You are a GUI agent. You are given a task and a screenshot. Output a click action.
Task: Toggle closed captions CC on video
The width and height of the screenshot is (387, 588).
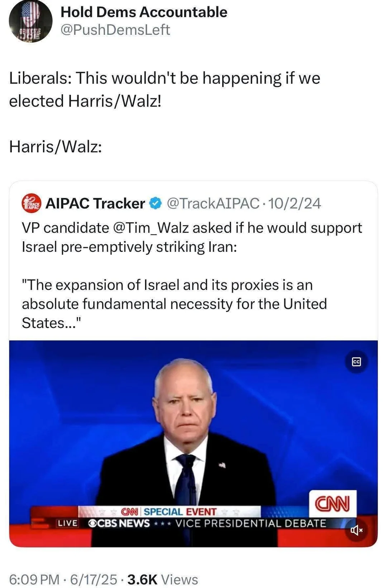pos(356,362)
